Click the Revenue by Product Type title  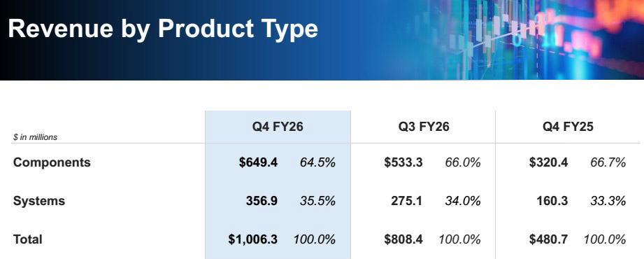(x=163, y=29)
